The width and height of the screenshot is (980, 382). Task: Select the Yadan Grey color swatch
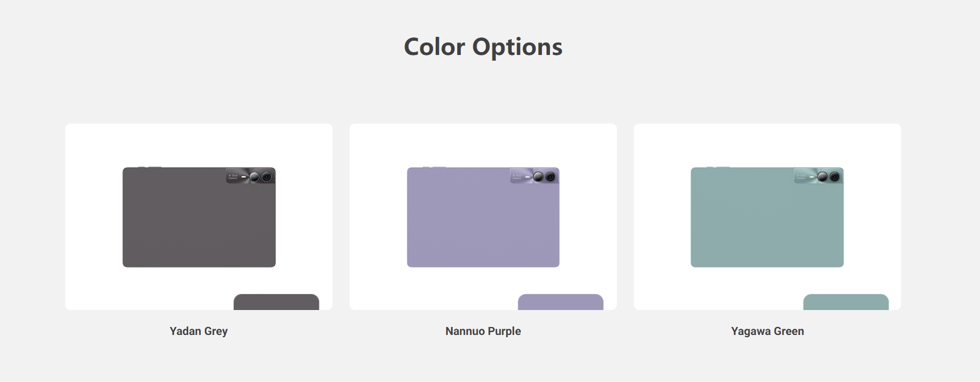point(276,302)
